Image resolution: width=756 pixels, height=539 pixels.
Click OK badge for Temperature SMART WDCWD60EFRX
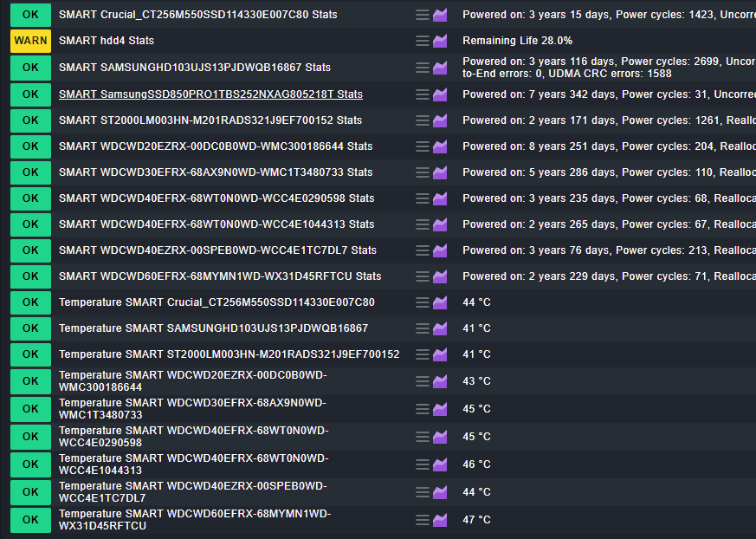(x=30, y=520)
